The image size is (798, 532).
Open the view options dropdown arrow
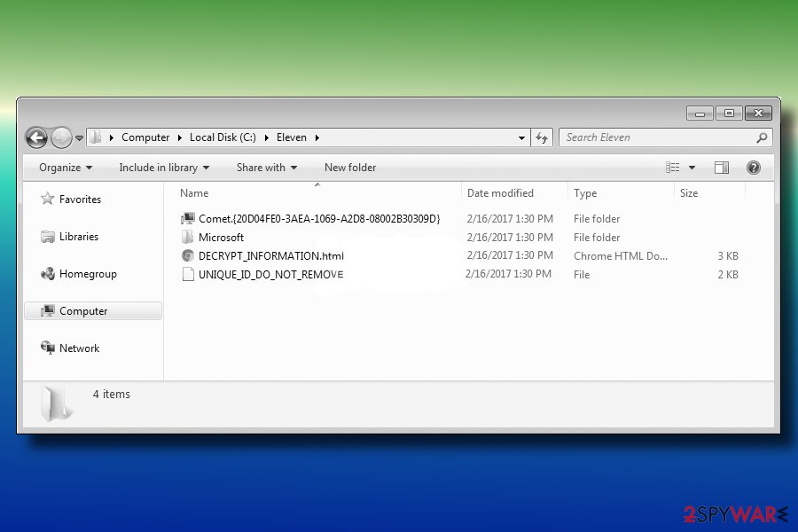(692, 168)
